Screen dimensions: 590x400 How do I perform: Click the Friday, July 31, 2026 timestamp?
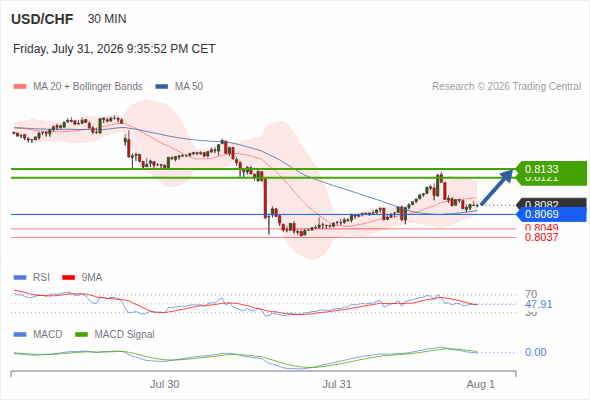click(114, 49)
